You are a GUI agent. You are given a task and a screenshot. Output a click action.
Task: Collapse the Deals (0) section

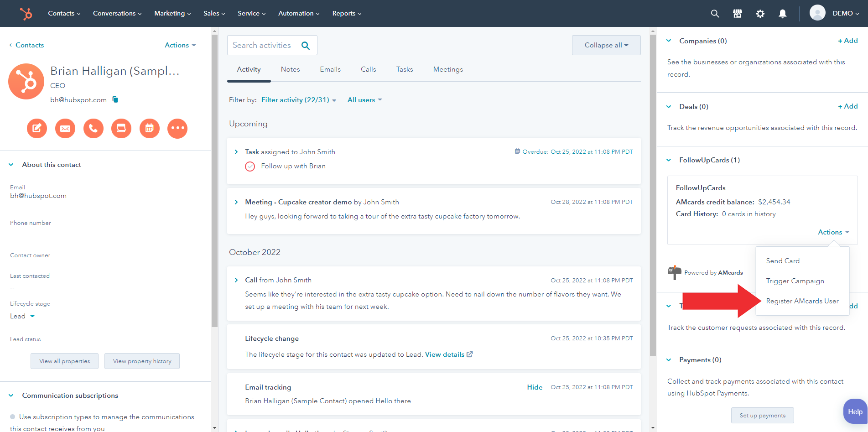669,107
